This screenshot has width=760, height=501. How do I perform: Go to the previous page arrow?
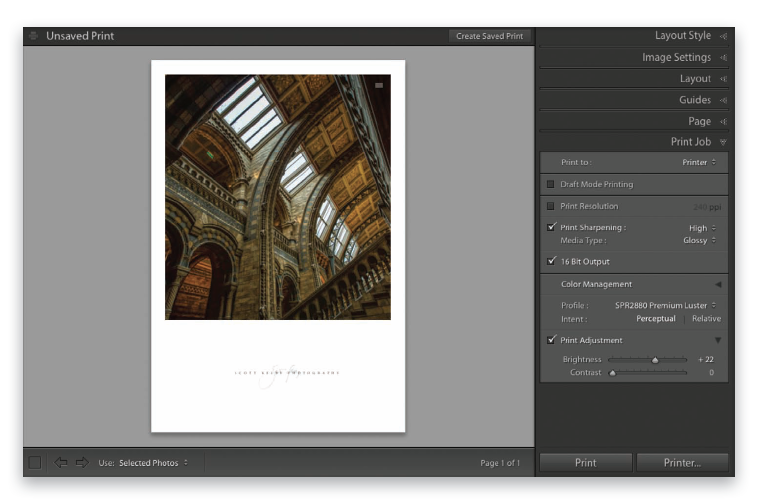click(62, 463)
